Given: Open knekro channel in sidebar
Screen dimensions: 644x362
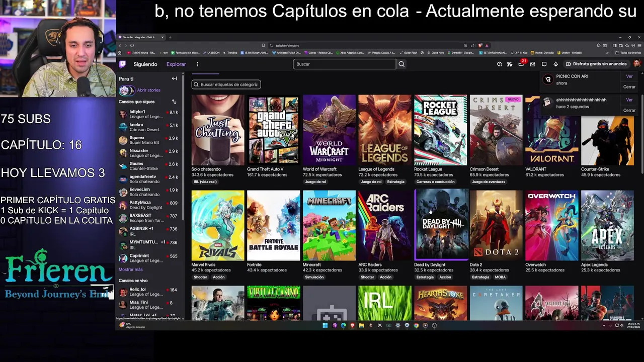Looking at the screenshot, I should (148, 127).
